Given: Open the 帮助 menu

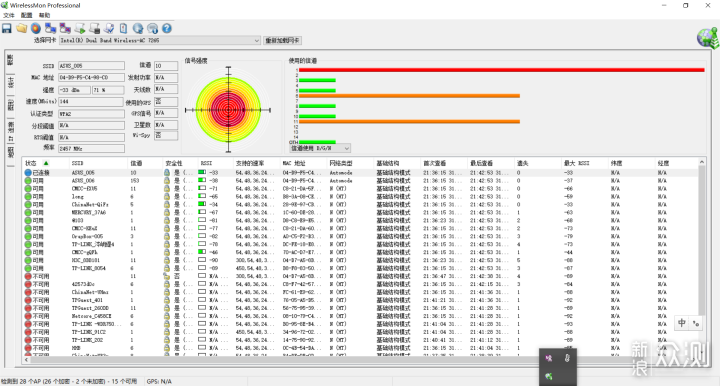Looking at the screenshot, I should click(44, 15).
